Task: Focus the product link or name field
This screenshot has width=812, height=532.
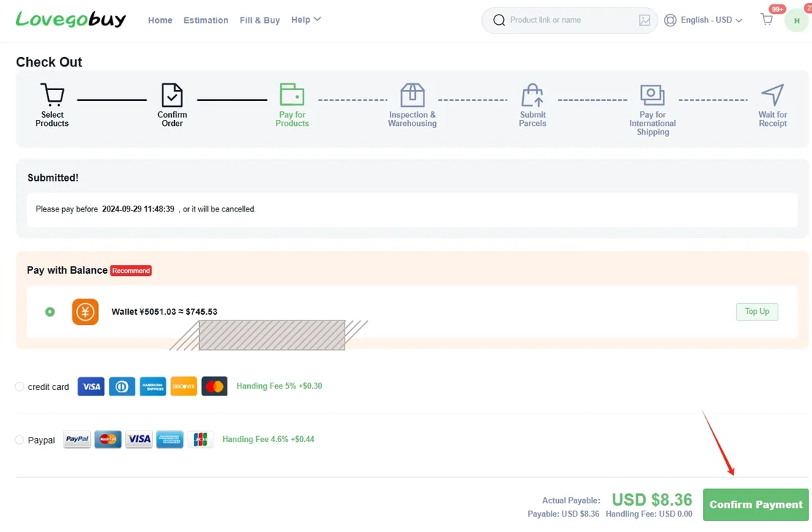Action: click(x=570, y=20)
